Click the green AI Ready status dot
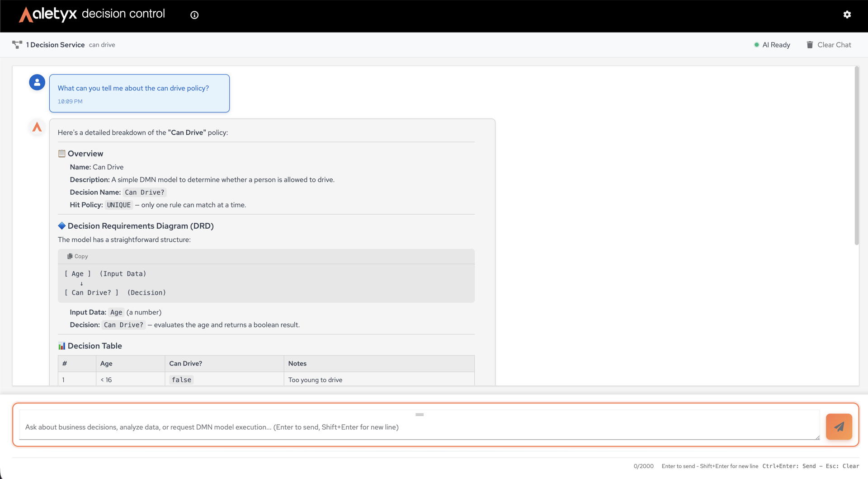This screenshot has width=868, height=479. coord(756,45)
